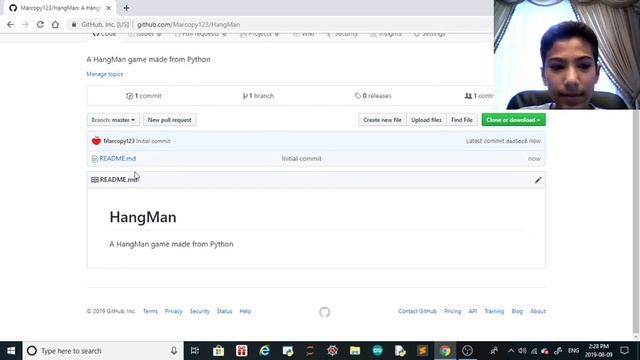Click the Terms footer link
This screenshot has height=360, width=640.
pos(150,311)
